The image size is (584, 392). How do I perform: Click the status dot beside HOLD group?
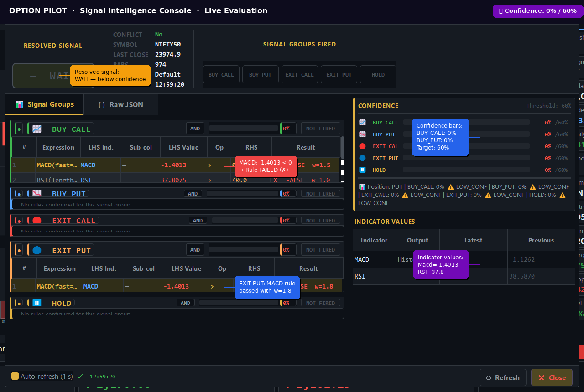pos(19,303)
